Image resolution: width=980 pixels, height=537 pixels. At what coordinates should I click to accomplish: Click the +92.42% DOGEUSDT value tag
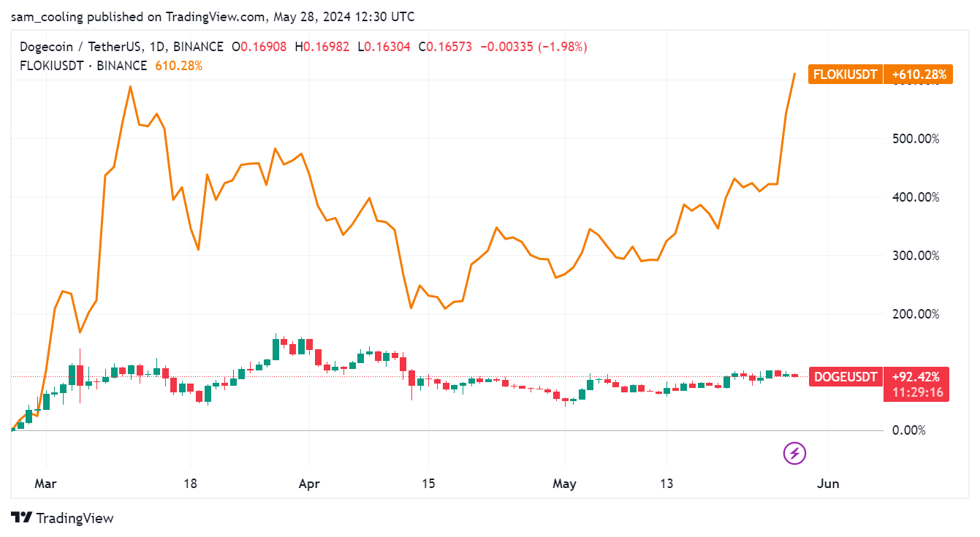click(x=916, y=377)
